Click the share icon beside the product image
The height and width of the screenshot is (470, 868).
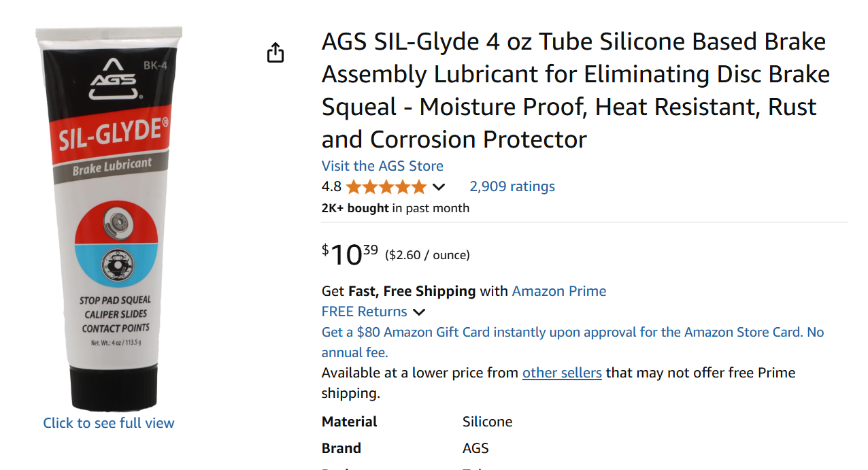tap(275, 52)
